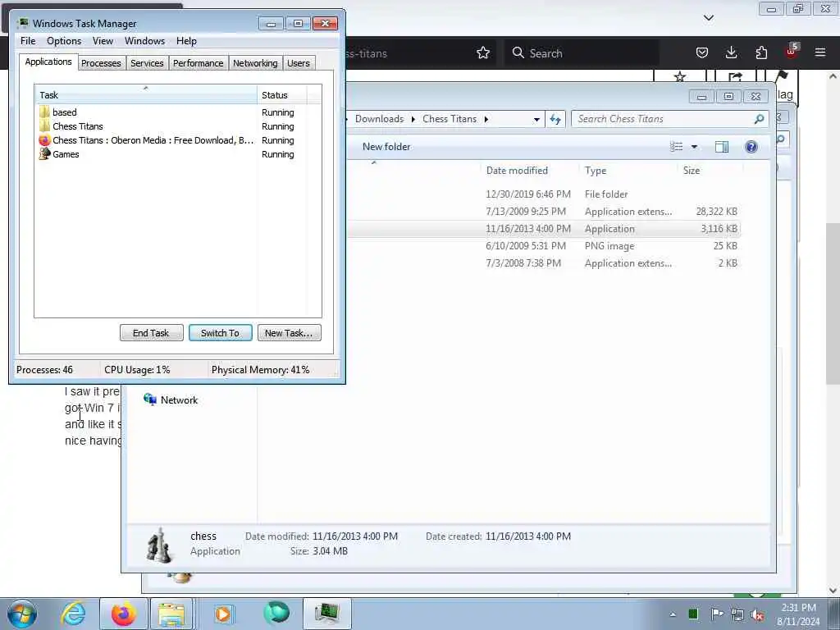This screenshot has width=840, height=630.
Task: Open Internet Explorer from taskbar
Action: (73, 614)
